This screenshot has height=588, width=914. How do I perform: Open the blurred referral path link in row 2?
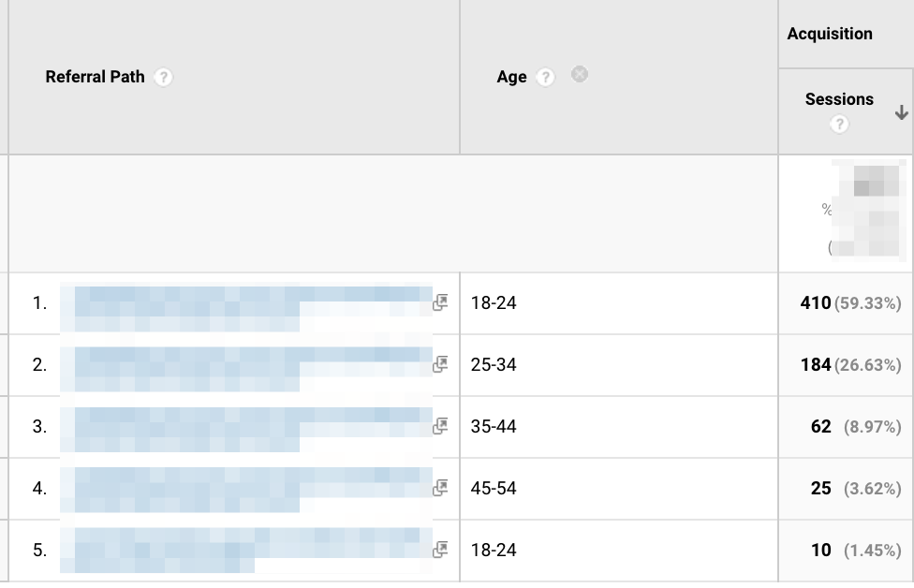243,365
